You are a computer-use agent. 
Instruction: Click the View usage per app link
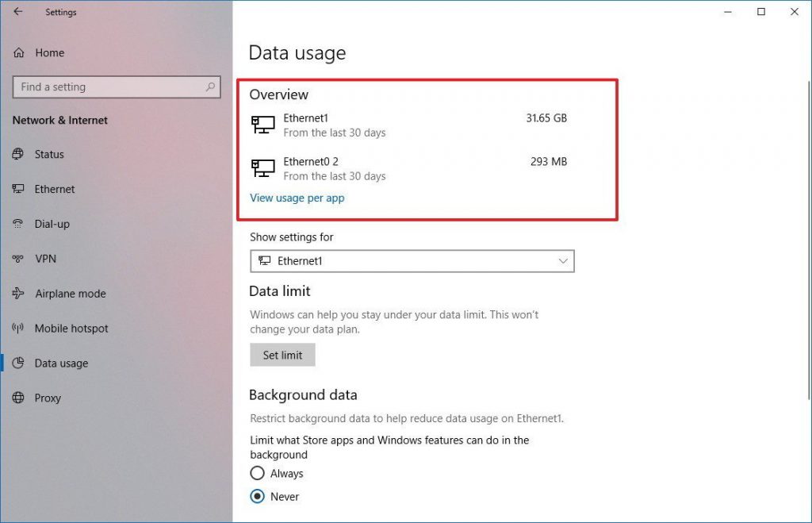coord(297,198)
